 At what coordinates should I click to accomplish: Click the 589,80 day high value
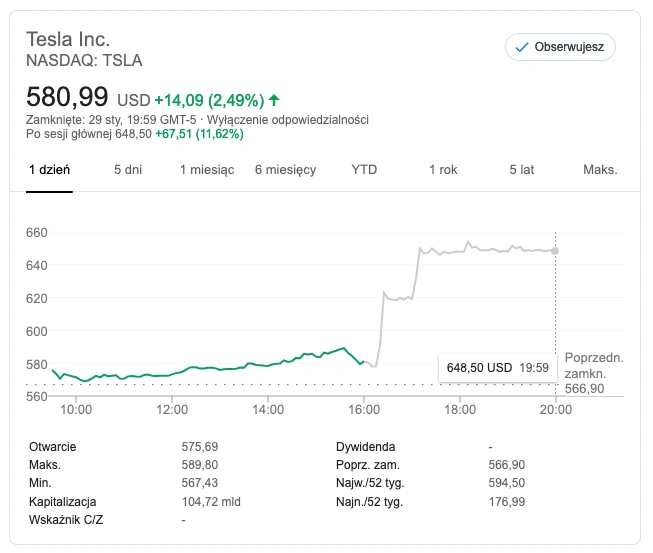(199, 465)
